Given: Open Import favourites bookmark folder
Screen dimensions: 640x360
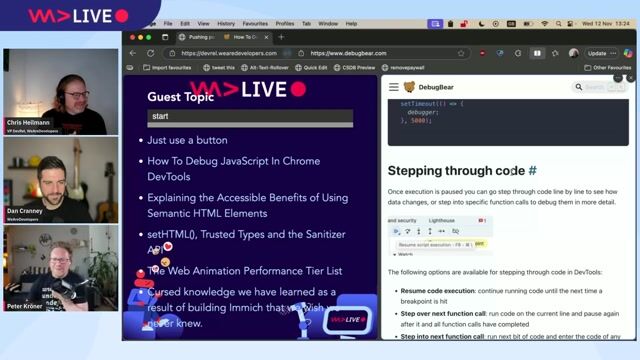Looking at the screenshot, I should (x=167, y=68).
